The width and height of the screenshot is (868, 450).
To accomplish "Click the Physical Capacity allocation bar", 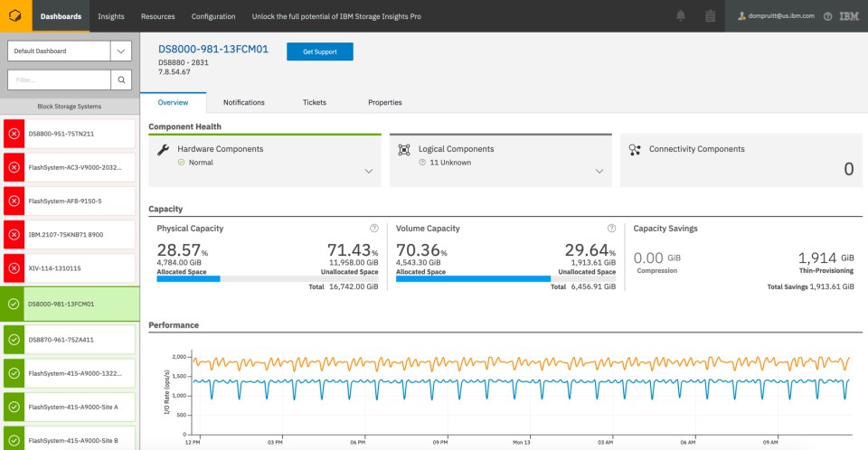I will (x=268, y=279).
